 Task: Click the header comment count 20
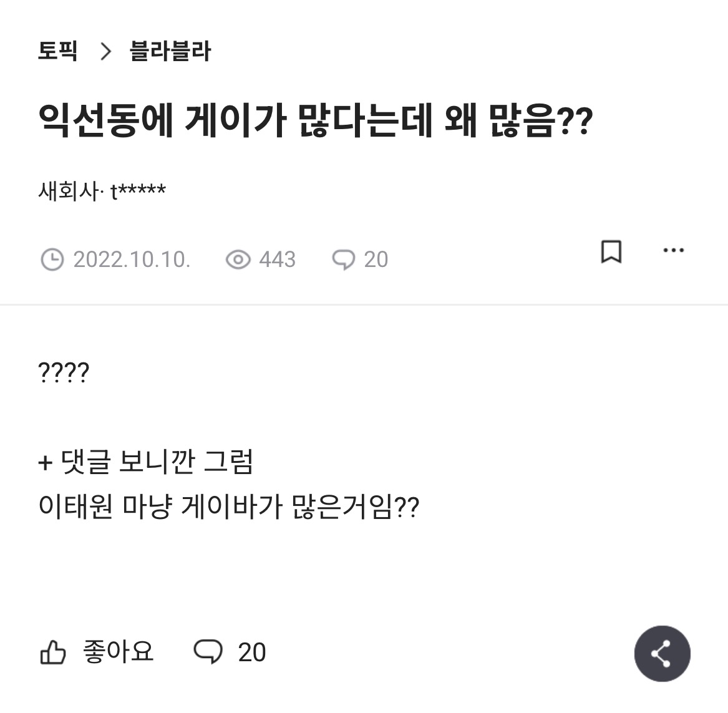(x=376, y=259)
